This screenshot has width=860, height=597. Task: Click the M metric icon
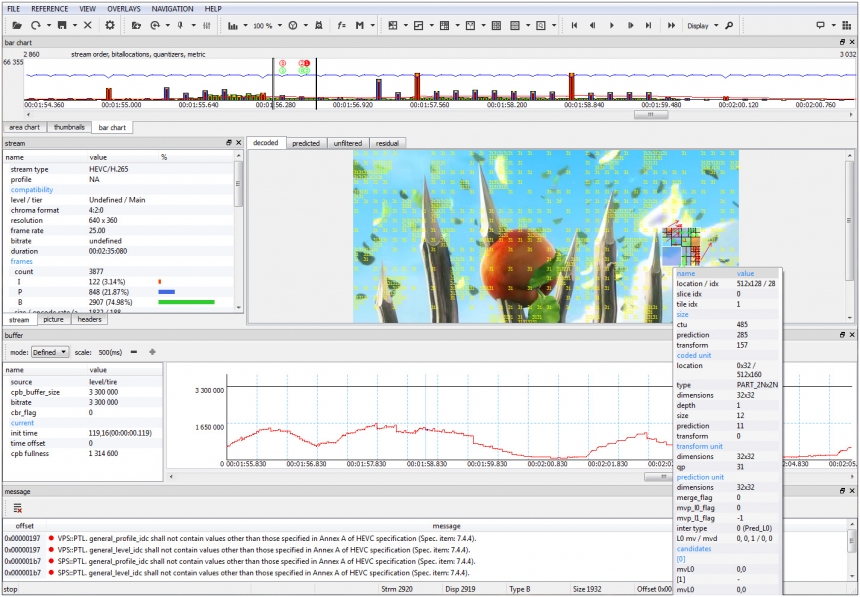(x=360, y=25)
